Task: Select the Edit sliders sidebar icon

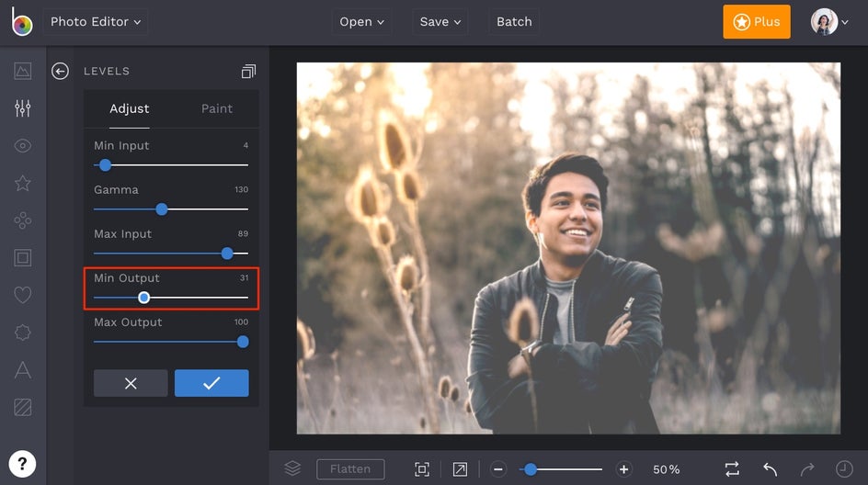Action: 23,108
